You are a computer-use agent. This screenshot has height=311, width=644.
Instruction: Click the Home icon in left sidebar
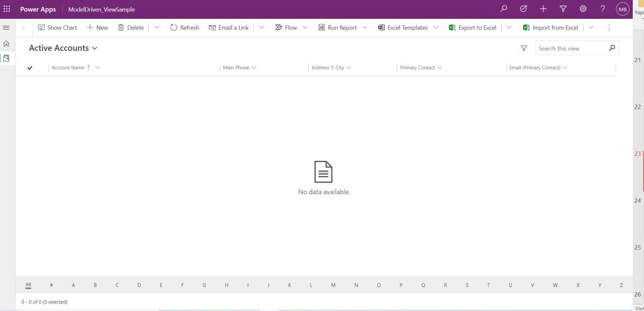[x=6, y=43]
